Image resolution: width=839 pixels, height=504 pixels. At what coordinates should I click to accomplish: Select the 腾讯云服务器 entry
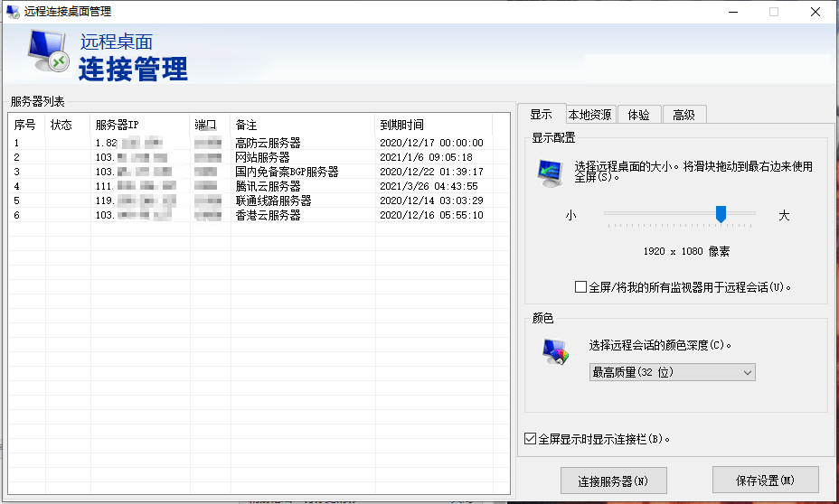coord(268,186)
